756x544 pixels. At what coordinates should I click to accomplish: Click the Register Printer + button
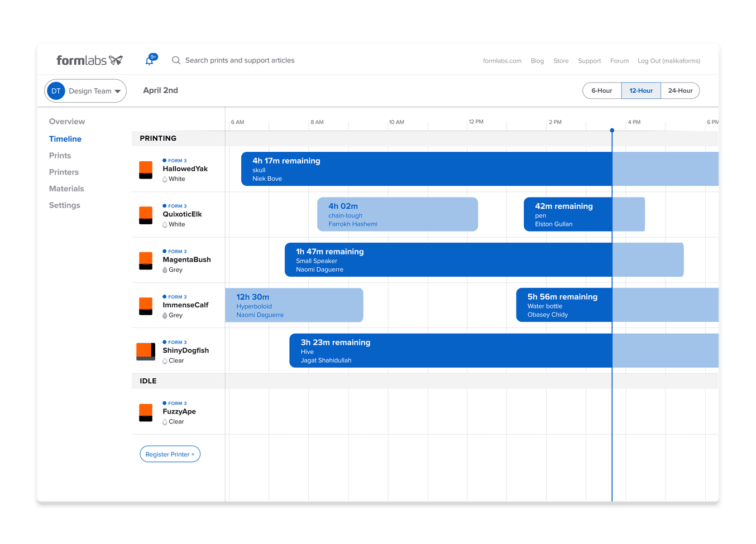(x=170, y=454)
